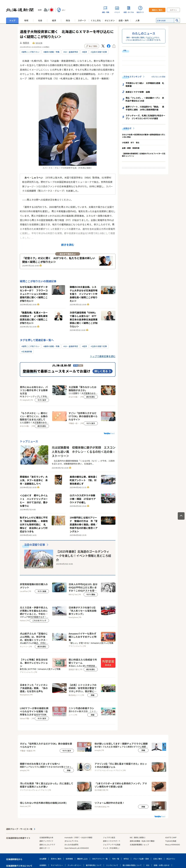
Task: Click Open Network Lab HOKKAIDO footer link
Action: 77,848
